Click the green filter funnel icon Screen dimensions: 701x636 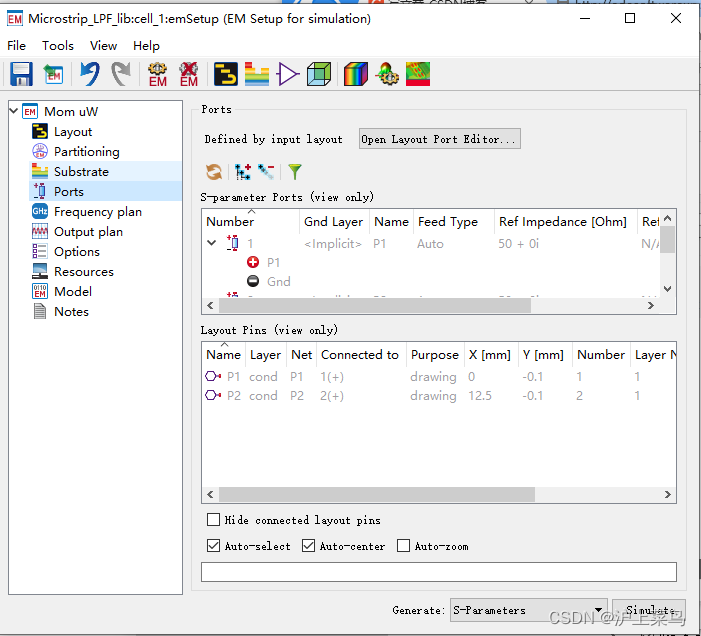click(x=295, y=172)
